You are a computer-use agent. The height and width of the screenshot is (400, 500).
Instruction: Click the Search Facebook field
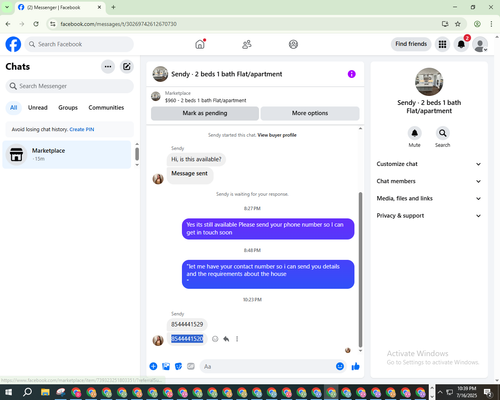click(79, 44)
